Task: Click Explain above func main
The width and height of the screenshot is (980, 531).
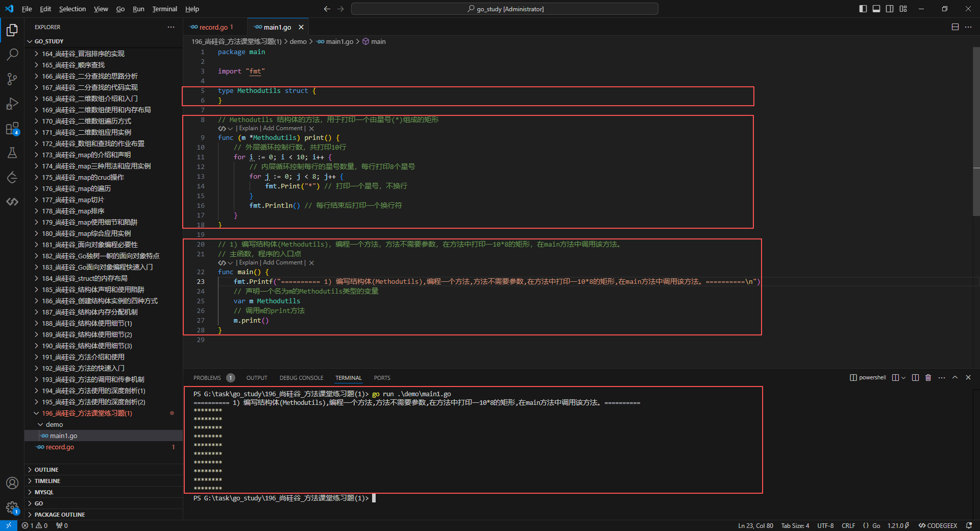Action: [249, 263]
